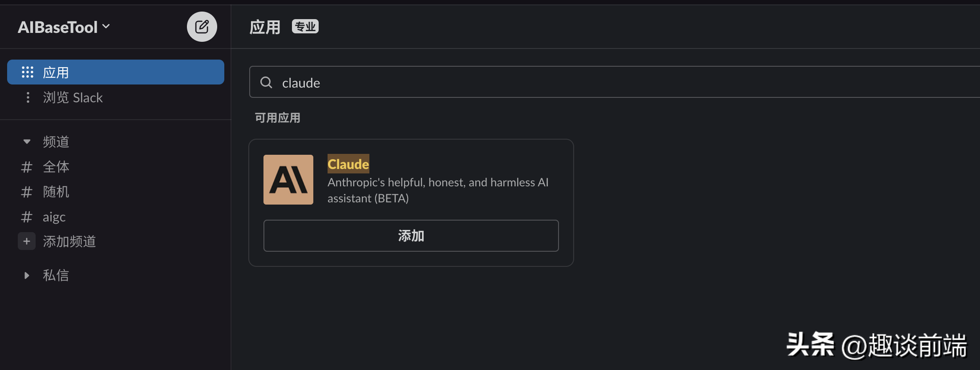Open the Claude app name link
Image resolution: width=980 pixels, height=370 pixels.
click(x=348, y=164)
